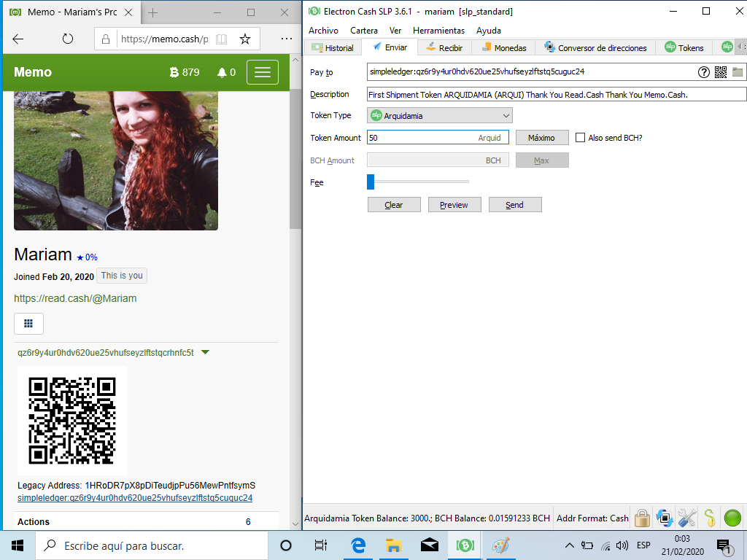Viewport: 747px width, 560px height.
Task: Expand the address dropdown triangle on Memo
Action: point(205,352)
